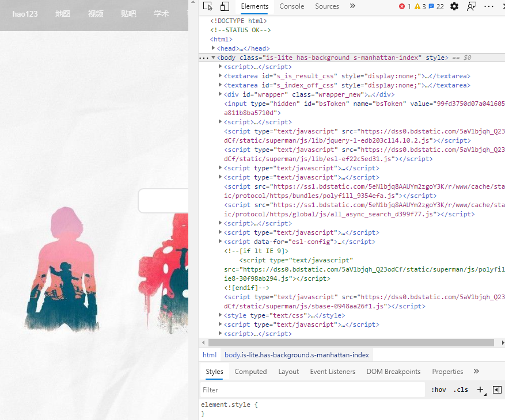Select the <html> element row

pos(221,39)
